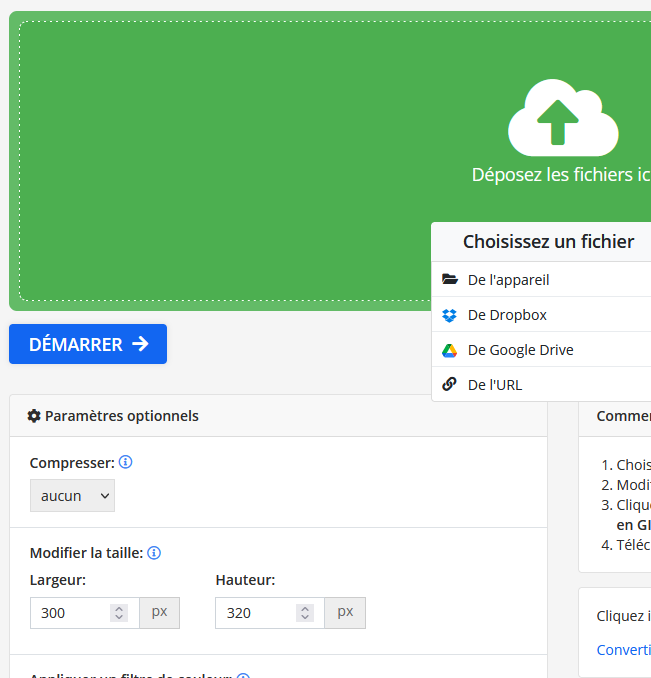This screenshot has width=651, height=678.
Task: Select De l'URL from file menu
Action: coord(495,385)
